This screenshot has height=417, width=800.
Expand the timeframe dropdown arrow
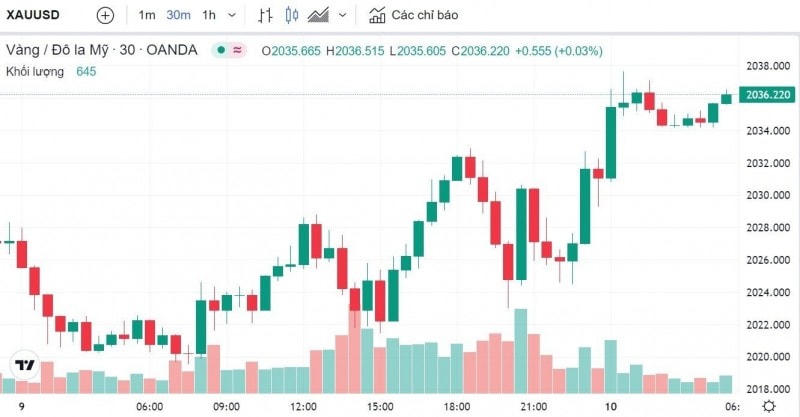232,15
